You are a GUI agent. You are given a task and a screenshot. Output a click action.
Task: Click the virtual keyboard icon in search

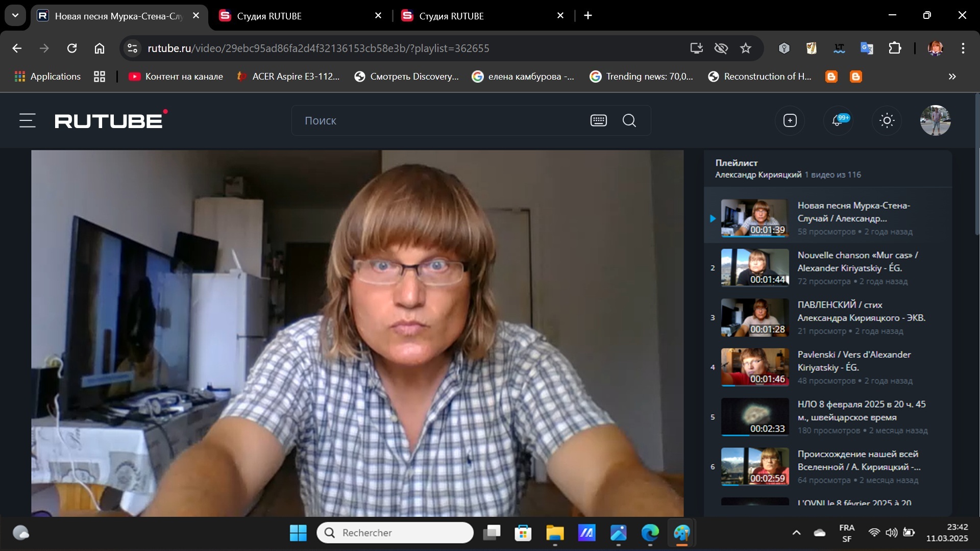[x=598, y=121]
